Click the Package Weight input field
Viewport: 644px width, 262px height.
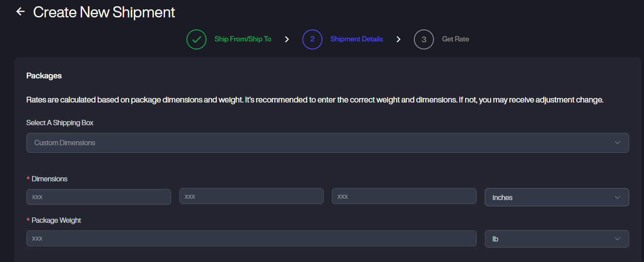(251, 238)
